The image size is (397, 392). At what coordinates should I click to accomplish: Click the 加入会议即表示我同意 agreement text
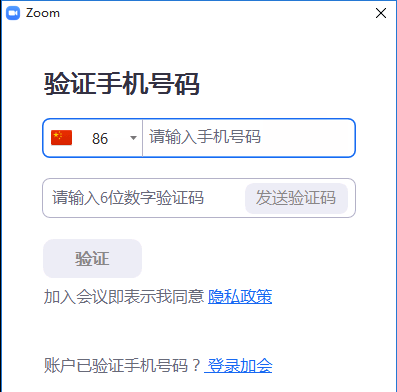(124, 296)
